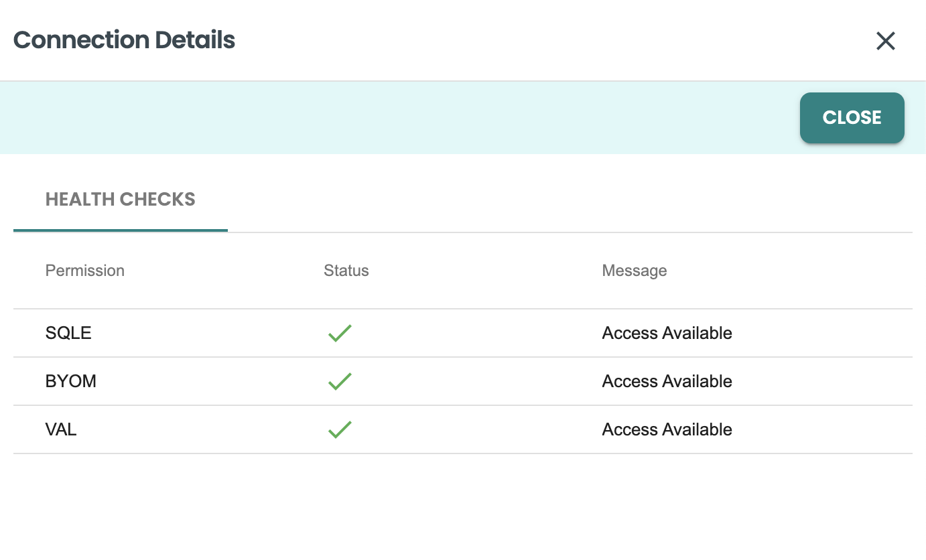Click Access Available message in VAL row
926x560 pixels.
[x=667, y=429]
